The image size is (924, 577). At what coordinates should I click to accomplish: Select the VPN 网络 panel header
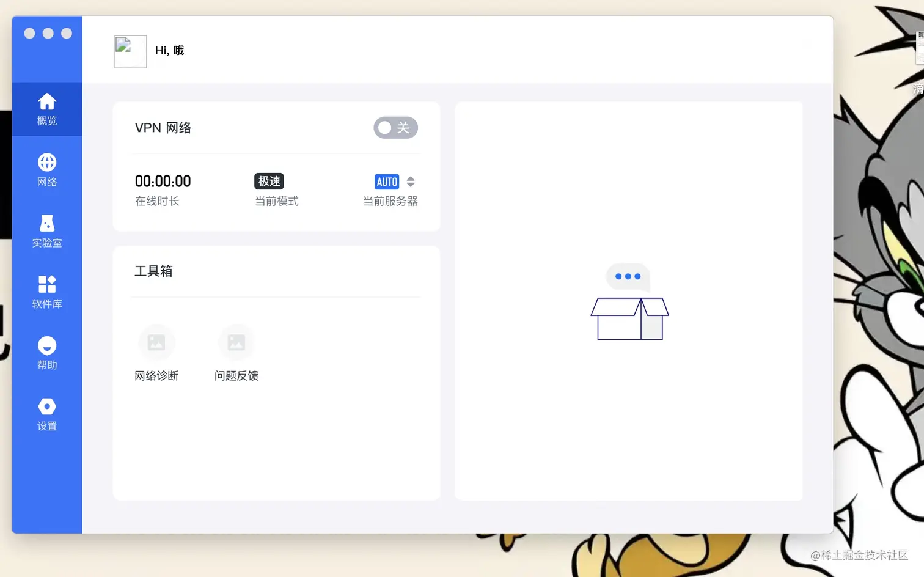(x=164, y=128)
